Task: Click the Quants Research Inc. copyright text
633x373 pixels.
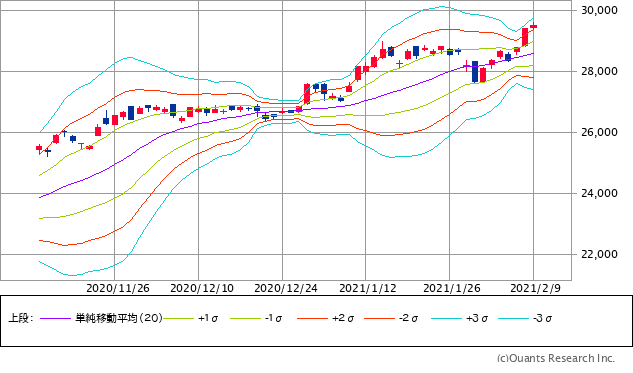Action: point(556,358)
